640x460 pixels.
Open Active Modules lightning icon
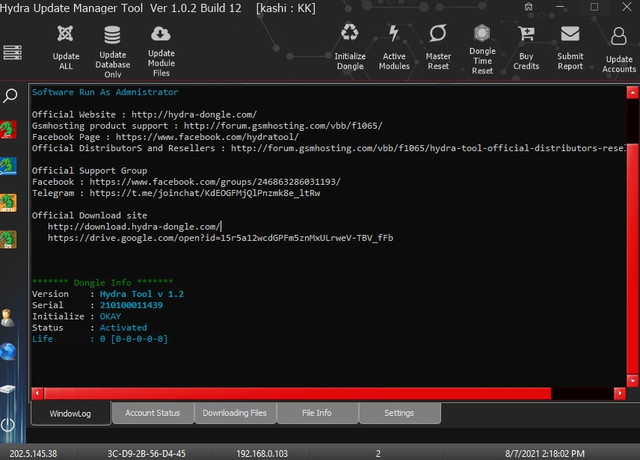(394, 33)
